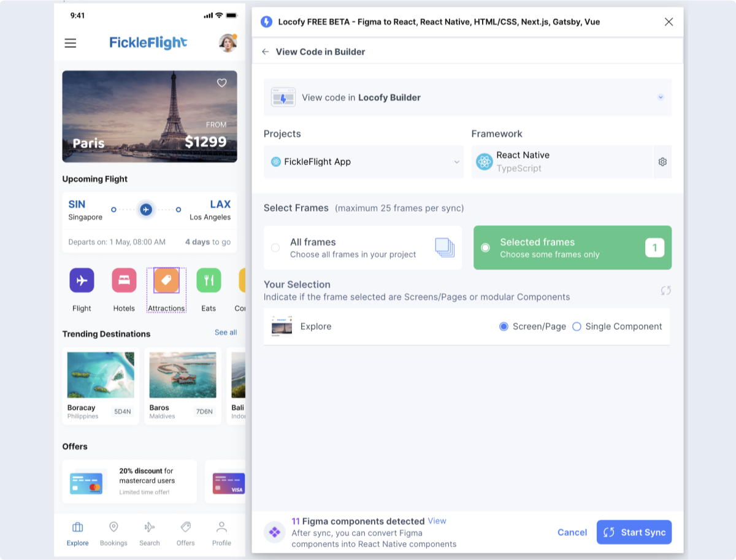Click the SIN Singapore departure label
Screen dimensions: 736x560
(85, 209)
